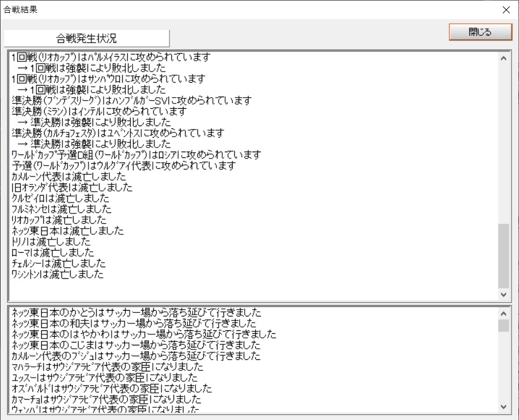Close the 合戦結果 window with X

506,10
